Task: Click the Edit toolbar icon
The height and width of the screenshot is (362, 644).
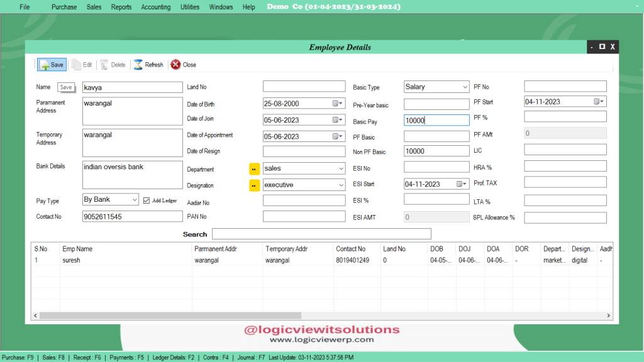Action: click(80, 64)
